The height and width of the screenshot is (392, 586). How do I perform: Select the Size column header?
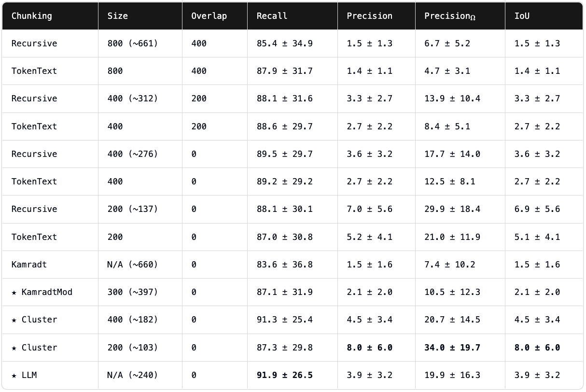pyautogui.click(x=118, y=16)
